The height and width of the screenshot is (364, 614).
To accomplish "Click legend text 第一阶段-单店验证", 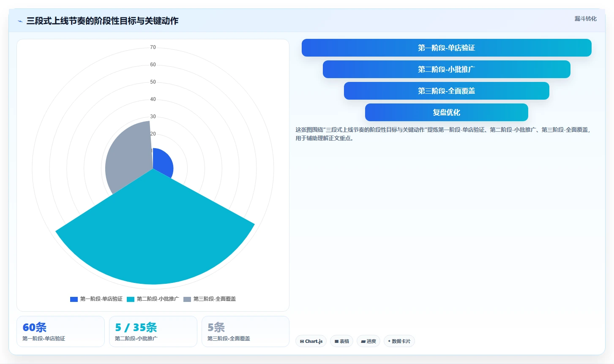I will click(101, 299).
